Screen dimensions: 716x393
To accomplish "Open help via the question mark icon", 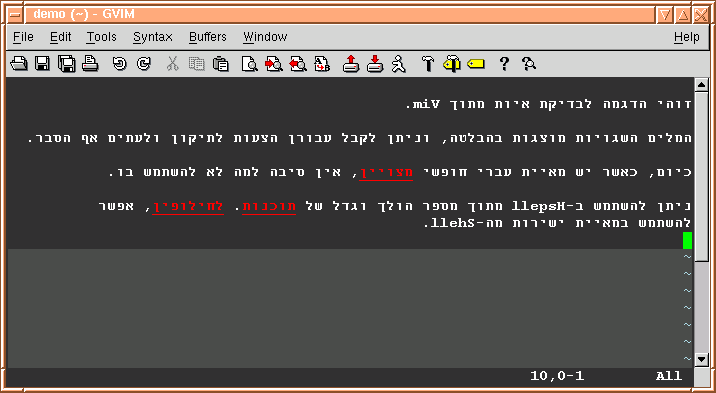I will coord(504,64).
